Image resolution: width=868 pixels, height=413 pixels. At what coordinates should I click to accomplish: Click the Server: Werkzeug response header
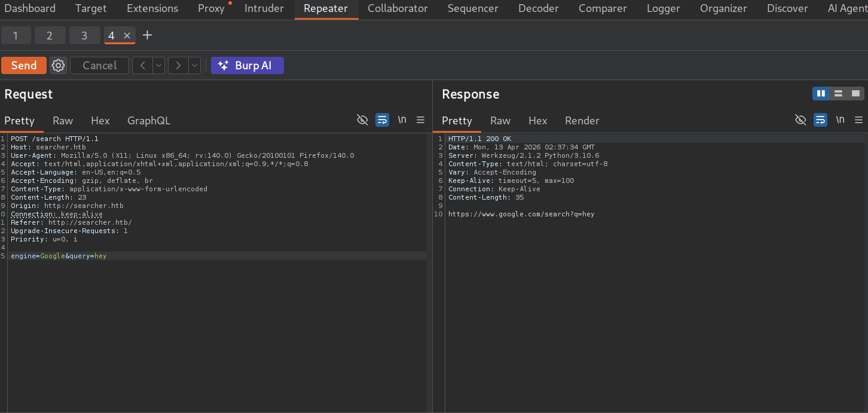[x=524, y=155]
